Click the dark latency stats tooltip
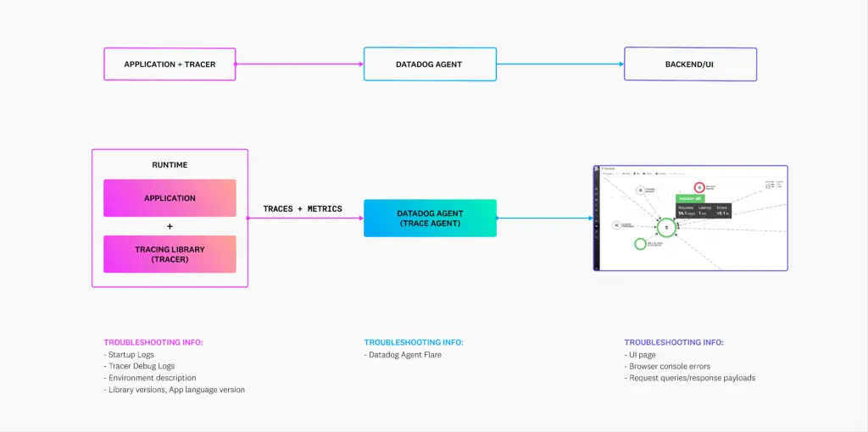Image resolution: width=868 pixels, height=432 pixels. 703,210
